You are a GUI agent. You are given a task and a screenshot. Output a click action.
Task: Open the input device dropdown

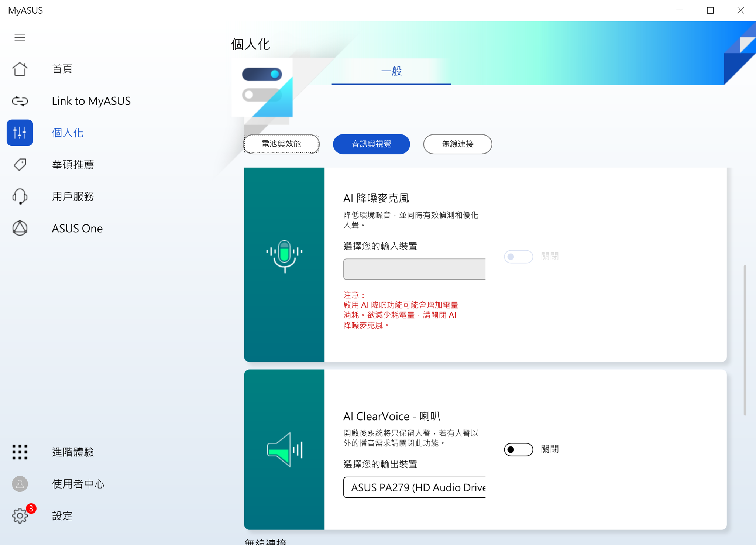414,269
